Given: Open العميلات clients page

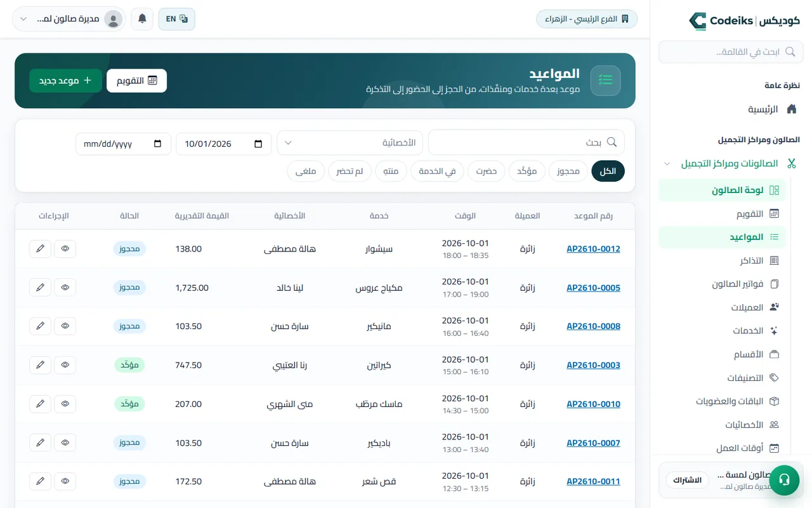Looking at the screenshot, I should (722, 307).
